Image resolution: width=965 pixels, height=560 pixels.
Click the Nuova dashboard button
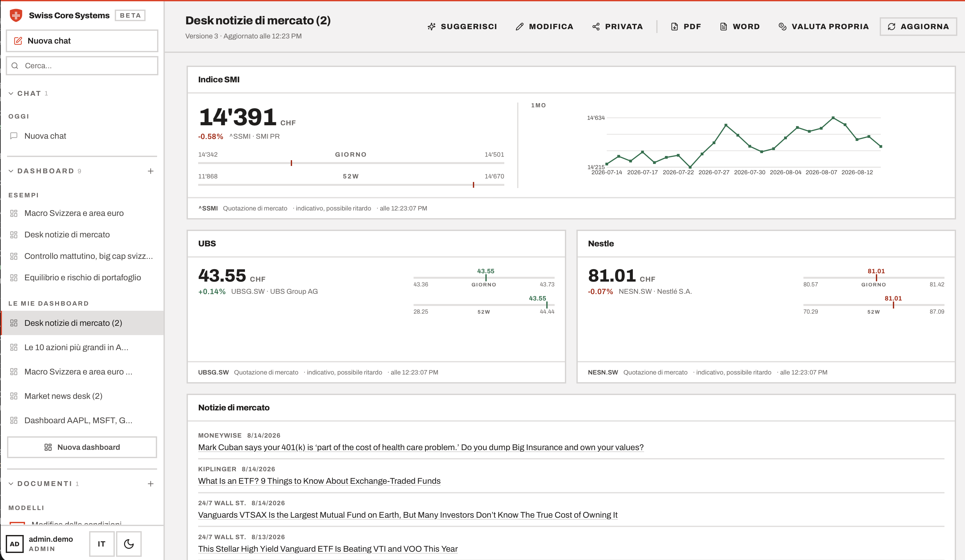coord(82,447)
